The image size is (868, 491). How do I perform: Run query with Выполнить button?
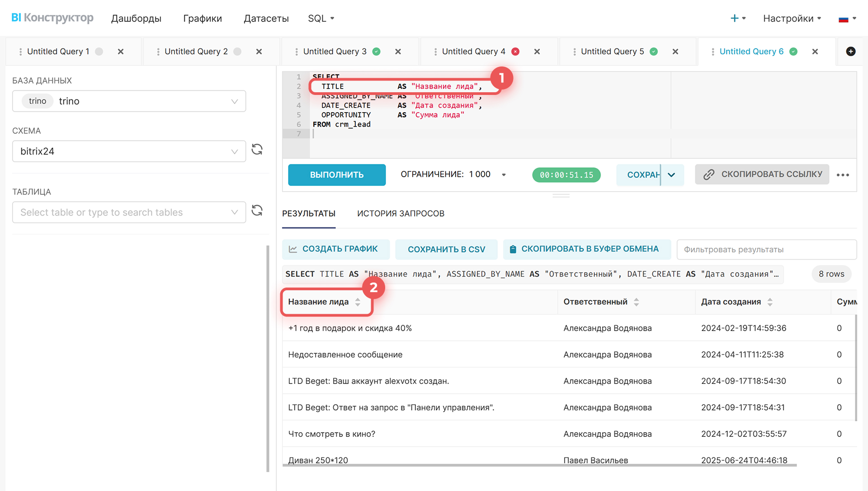click(337, 175)
